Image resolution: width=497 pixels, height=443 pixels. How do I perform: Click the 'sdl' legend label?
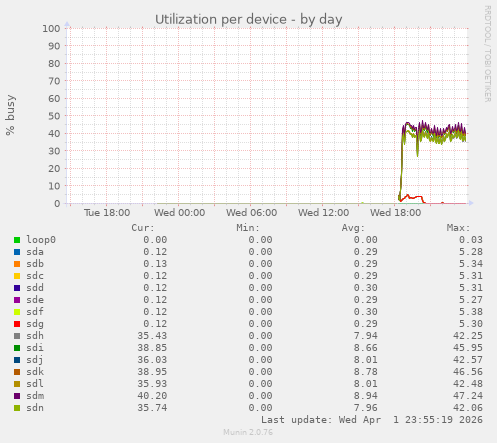[x=35, y=384]
